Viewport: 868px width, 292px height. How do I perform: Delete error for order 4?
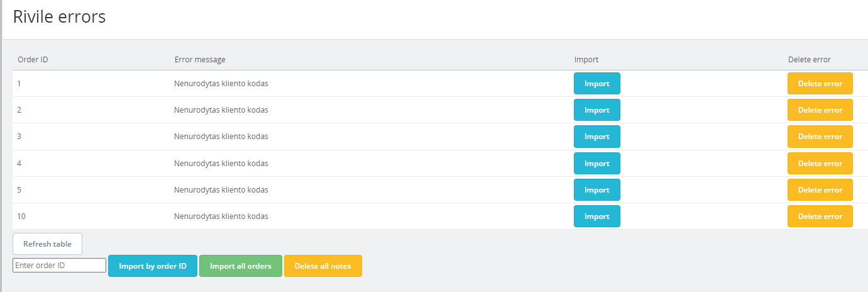click(820, 164)
